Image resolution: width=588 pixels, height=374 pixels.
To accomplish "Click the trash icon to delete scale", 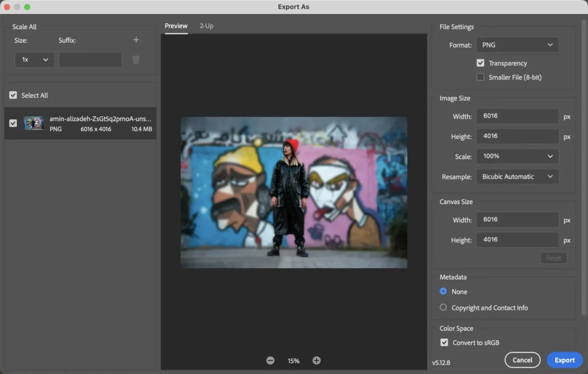I will coord(136,60).
